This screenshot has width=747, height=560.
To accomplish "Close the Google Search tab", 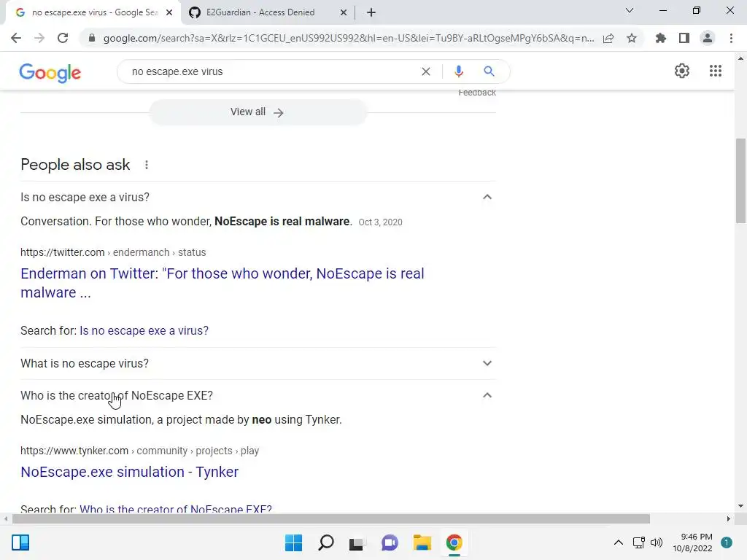I will click(169, 13).
